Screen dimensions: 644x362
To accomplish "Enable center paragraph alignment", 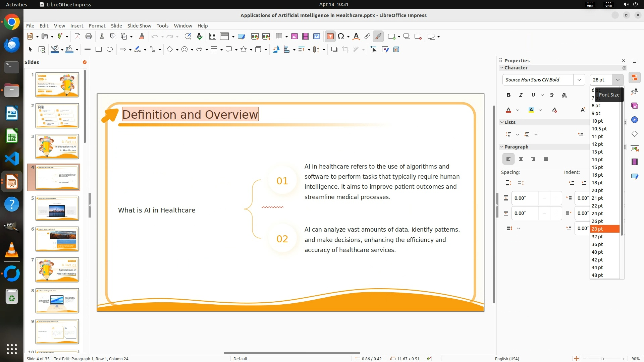I will (521, 159).
